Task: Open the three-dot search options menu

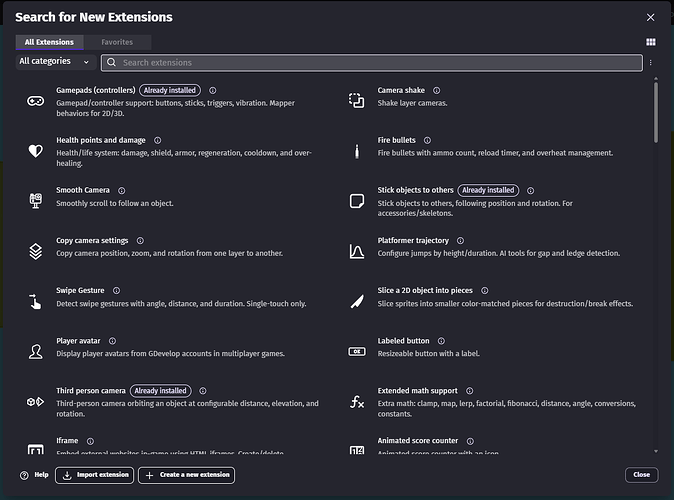Action: click(651, 62)
